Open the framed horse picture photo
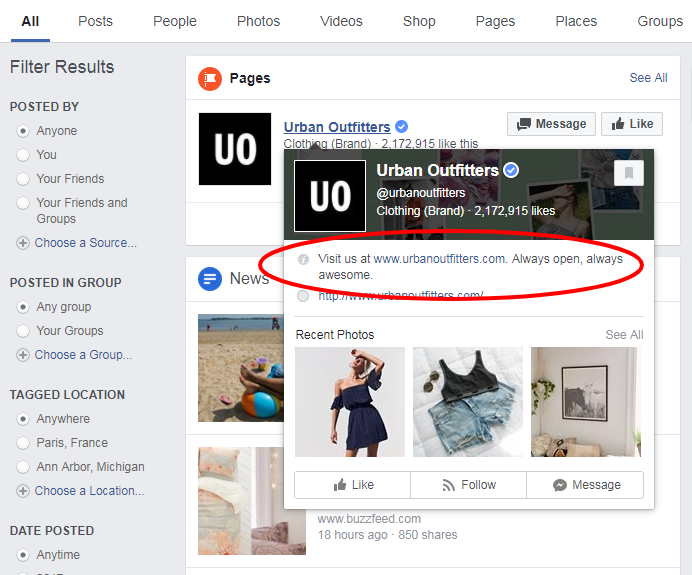This screenshot has width=692, height=575. click(586, 402)
